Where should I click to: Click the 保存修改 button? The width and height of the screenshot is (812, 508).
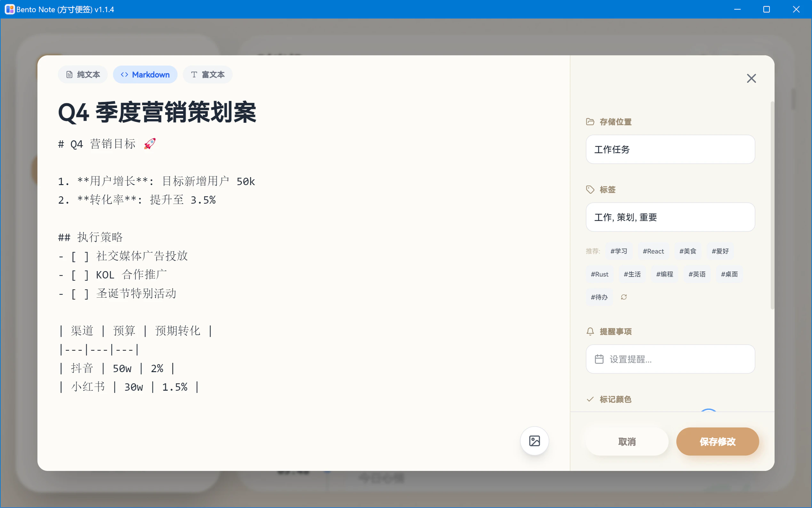[x=717, y=442]
